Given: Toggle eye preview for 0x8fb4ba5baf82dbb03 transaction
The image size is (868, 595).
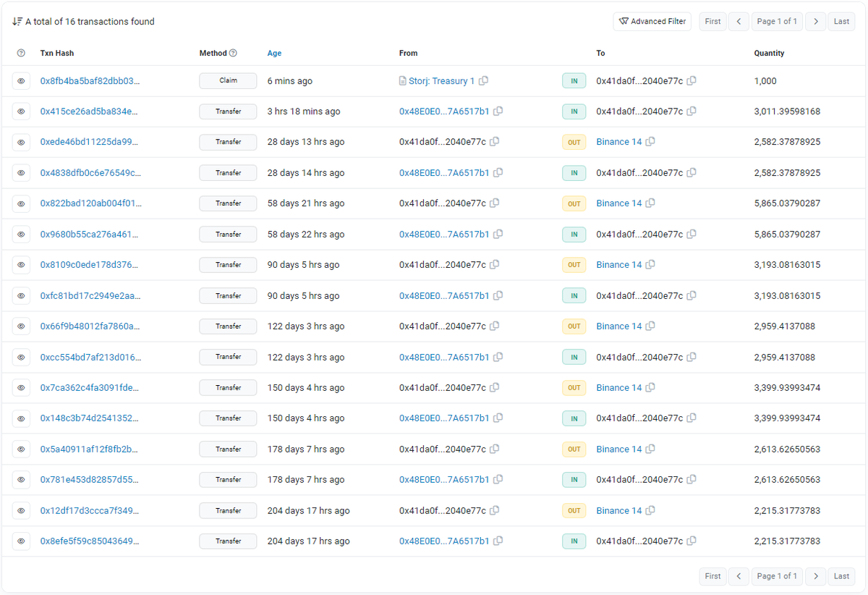Looking at the screenshot, I should [x=21, y=81].
